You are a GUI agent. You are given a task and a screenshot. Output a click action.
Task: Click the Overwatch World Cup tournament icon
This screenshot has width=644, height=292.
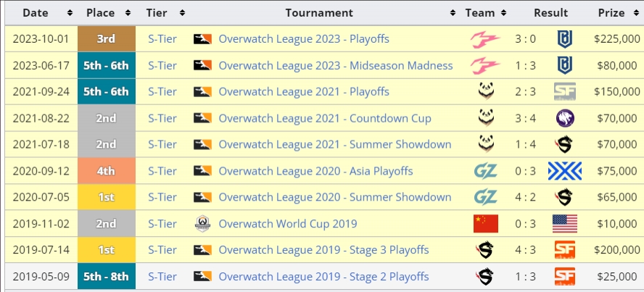(x=202, y=223)
